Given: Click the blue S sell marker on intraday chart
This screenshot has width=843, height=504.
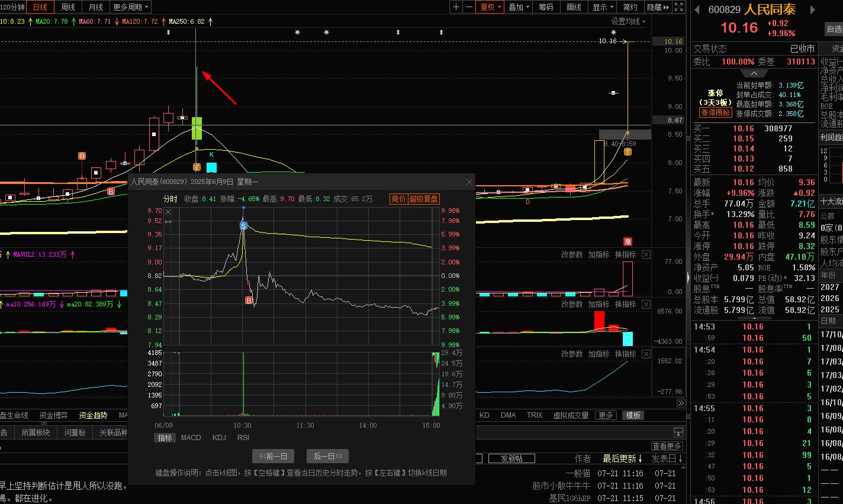Looking at the screenshot, I should (x=243, y=225).
